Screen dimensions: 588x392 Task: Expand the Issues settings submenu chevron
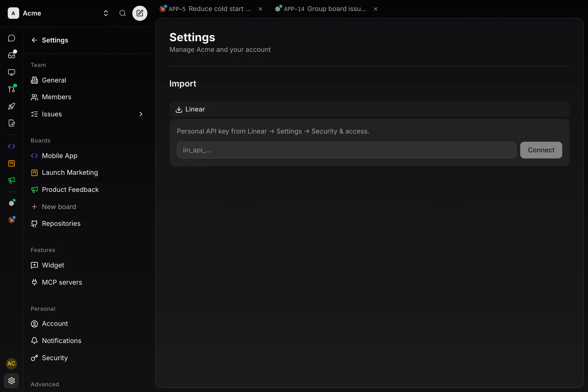pyautogui.click(x=141, y=114)
